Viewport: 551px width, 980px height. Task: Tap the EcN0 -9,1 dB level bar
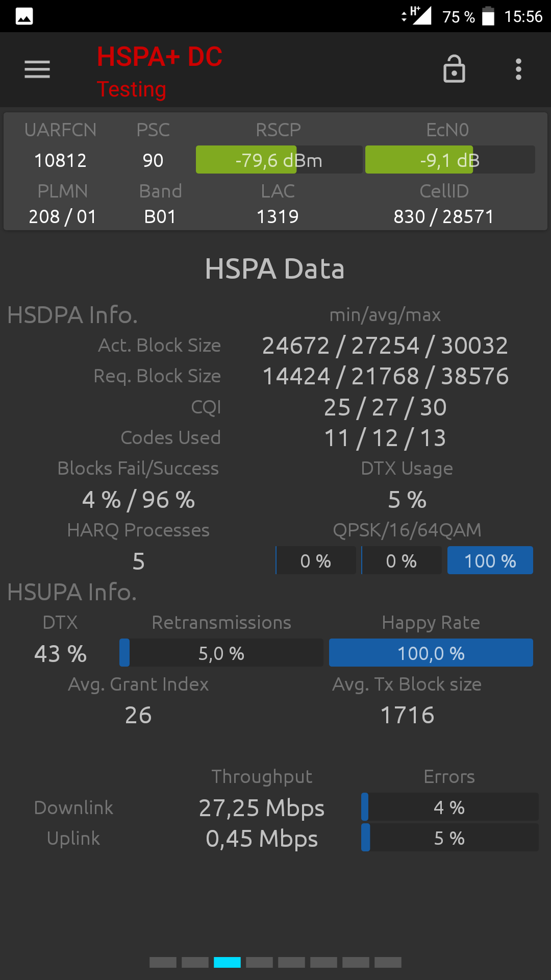[450, 160]
